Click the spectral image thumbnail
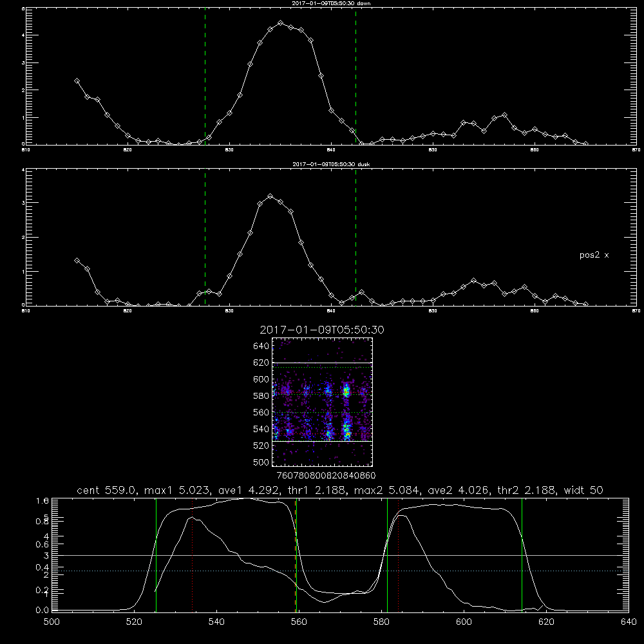The image size is (644, 644). [322, 402]
